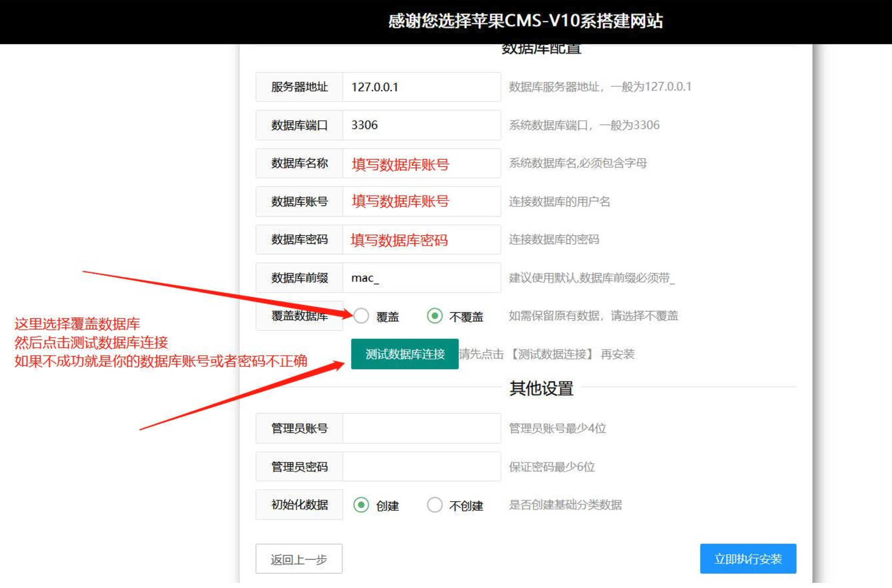
Task: 选择初始化数据的「不创建」单选项
Action: coord(434,505)
